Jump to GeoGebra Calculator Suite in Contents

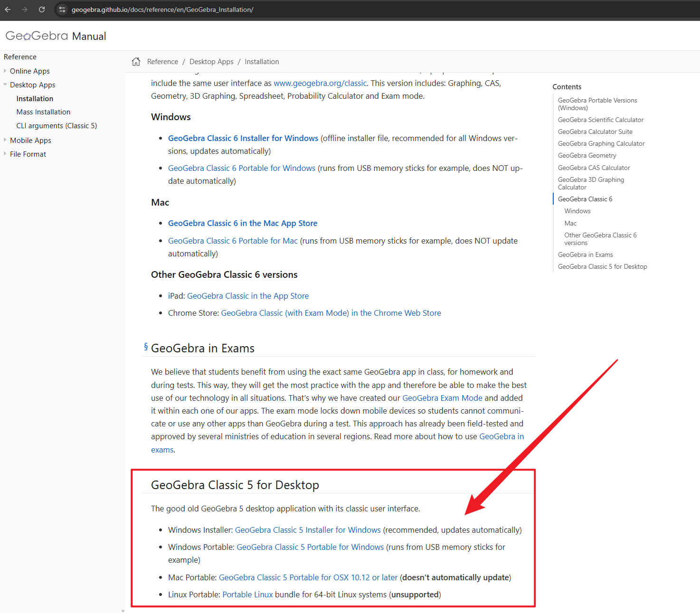pyautogui.click(x=595, y=132)
